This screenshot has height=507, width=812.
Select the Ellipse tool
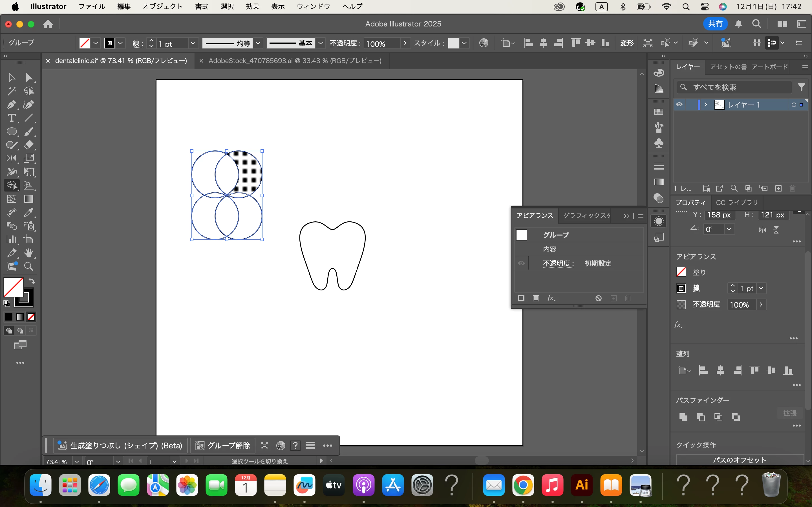point(11,132)
